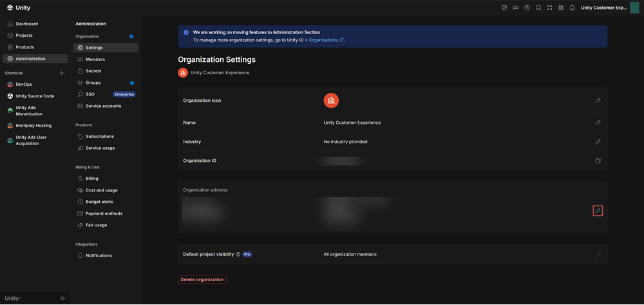This screenshot has height=305, width=644.
Task: Click the Delete organization button
Action: point(202,279)
